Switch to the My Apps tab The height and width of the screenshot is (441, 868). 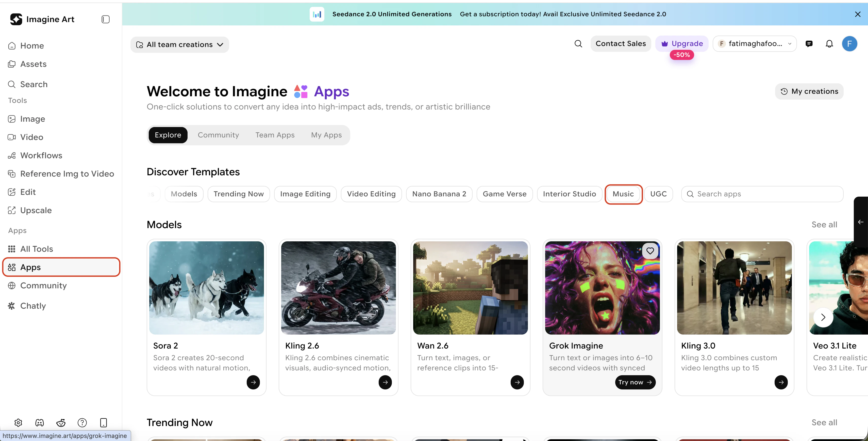coord(326,135)
